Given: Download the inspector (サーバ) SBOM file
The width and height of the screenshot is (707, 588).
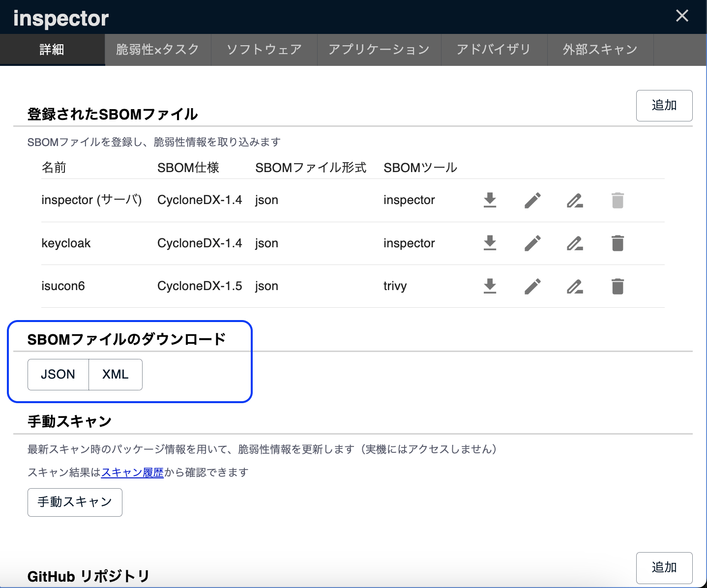Looking at the screenshot, I should pyautogui.click(x=490, y=200).
